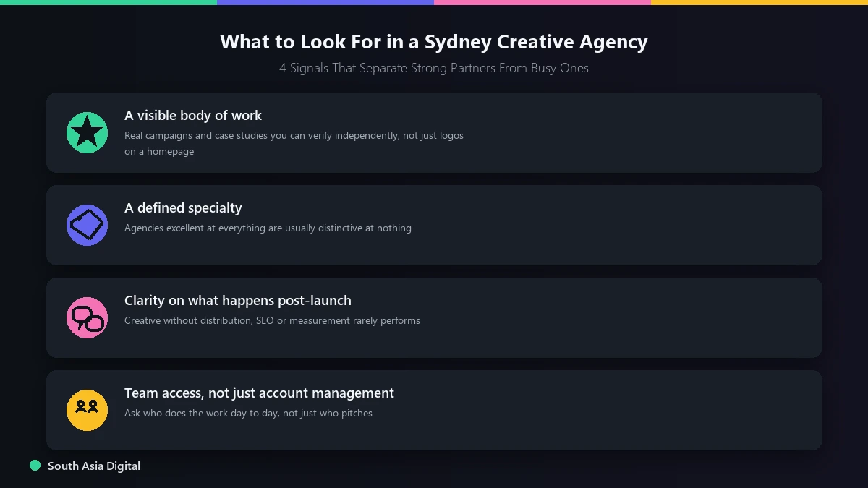Select the slide title about Sydney Creative Agency
This screenshot has width=868, height=488.
click(x=434, y=41)
